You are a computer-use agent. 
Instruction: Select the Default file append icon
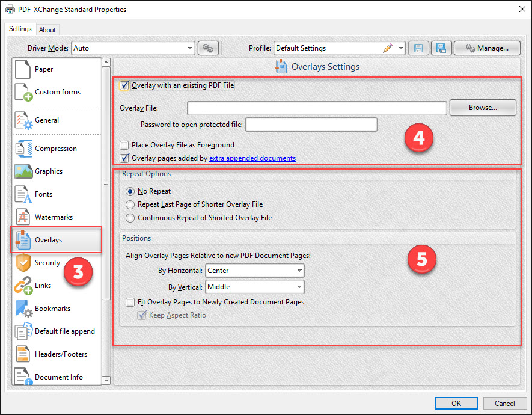[23, 331]
